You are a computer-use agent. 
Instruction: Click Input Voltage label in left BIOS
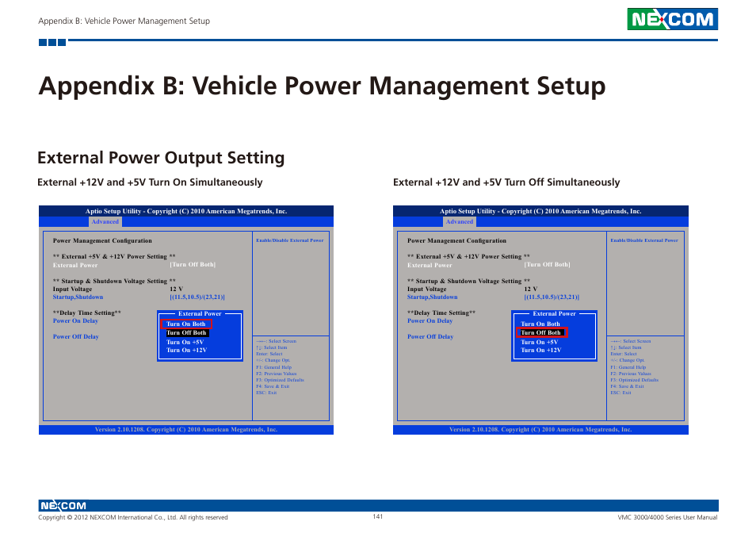[x=72, y=289]
